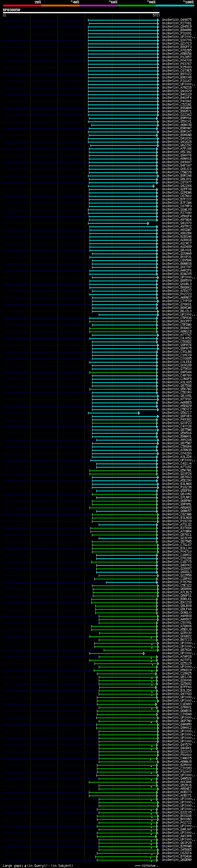Click the short cyan bar for UniRef100_Q56ZI7

click(114, 413)
